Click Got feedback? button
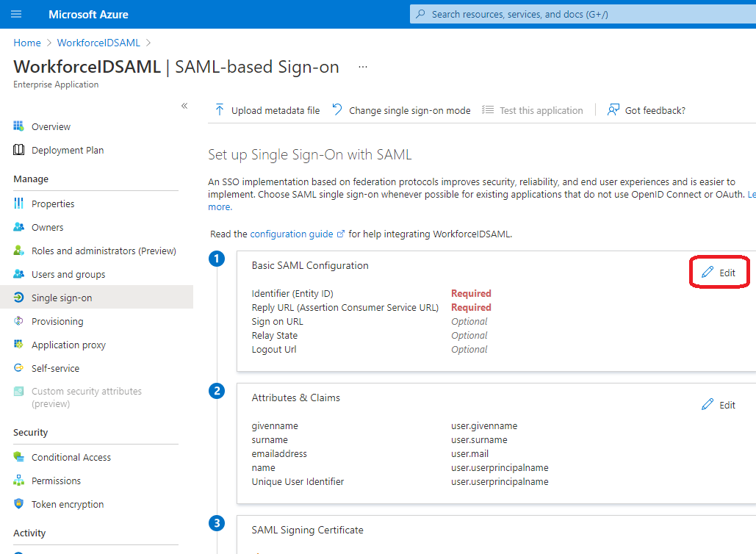This screenshot has height=554, width=756. 646,110
